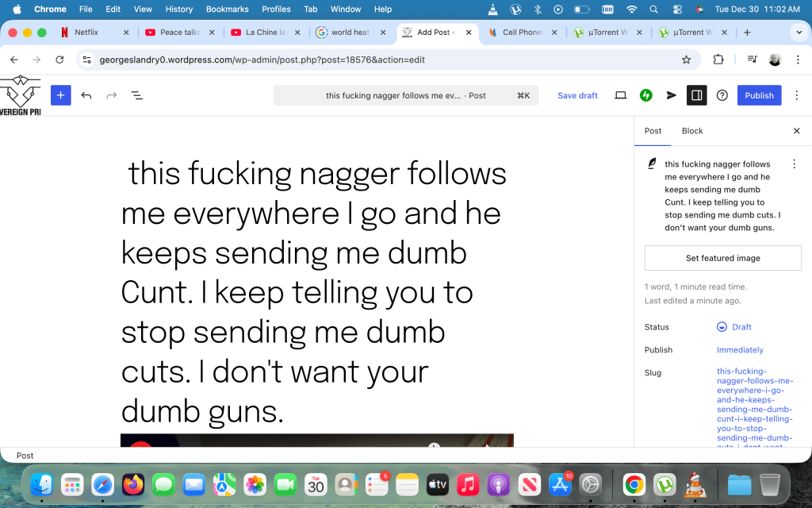Open the green Jetpack icon
Image resolution: width=812 pixels, height=508 pixels.
[646, 95]
